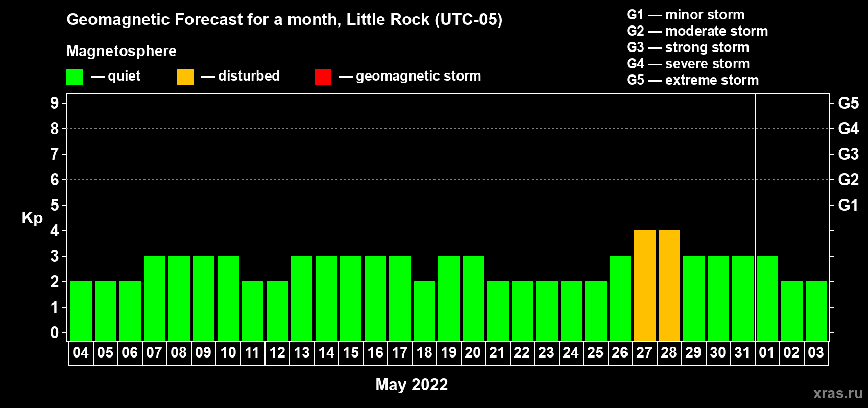Click the green quiet legend swatch
868x408 pixels.
coord(75,77)
